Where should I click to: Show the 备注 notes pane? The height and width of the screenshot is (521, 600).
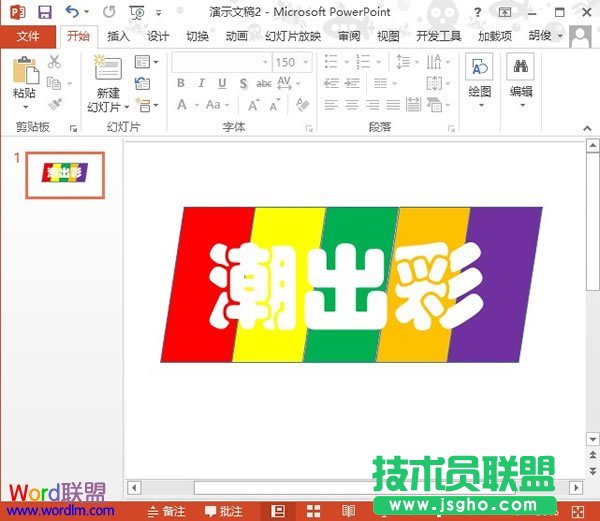tap(166, 511)
